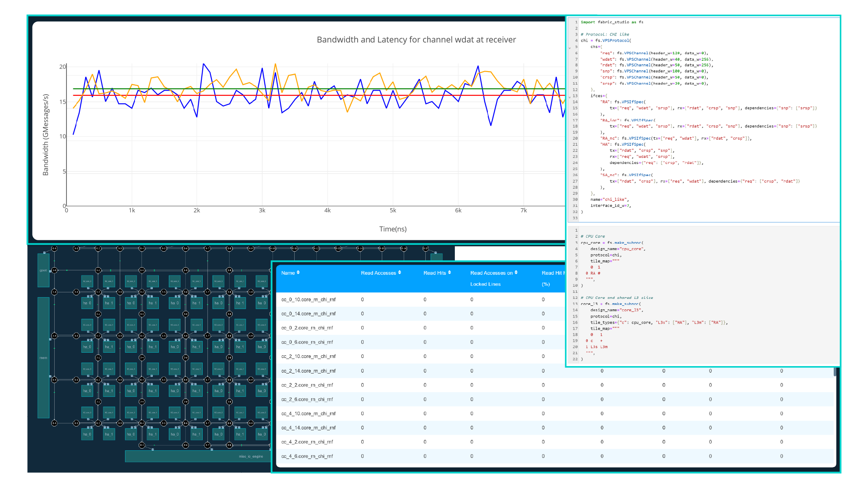
Task: Select row cc_2_14.core_rn_chi_rnf
Action: click(x=556, y=371)
